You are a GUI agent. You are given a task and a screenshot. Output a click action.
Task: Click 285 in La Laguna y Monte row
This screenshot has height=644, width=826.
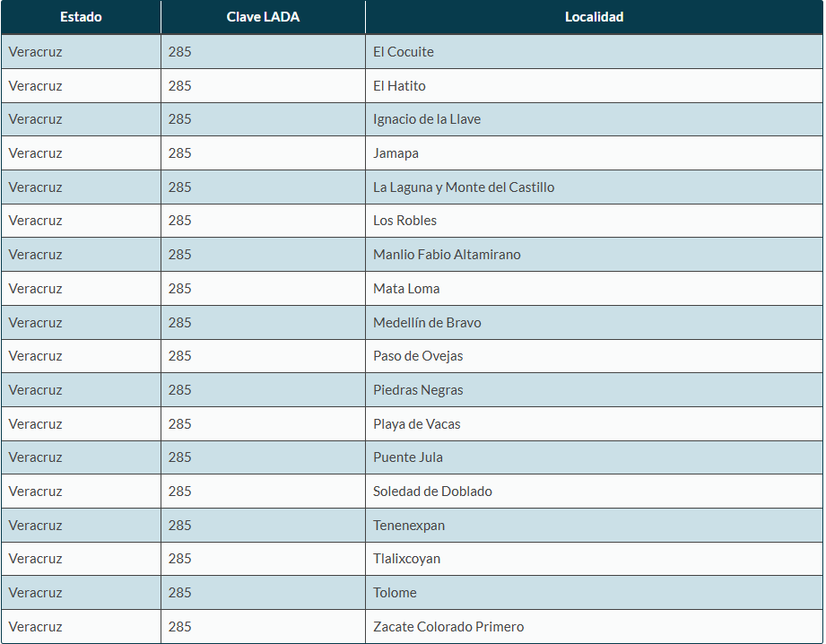(x=263, y=187)
